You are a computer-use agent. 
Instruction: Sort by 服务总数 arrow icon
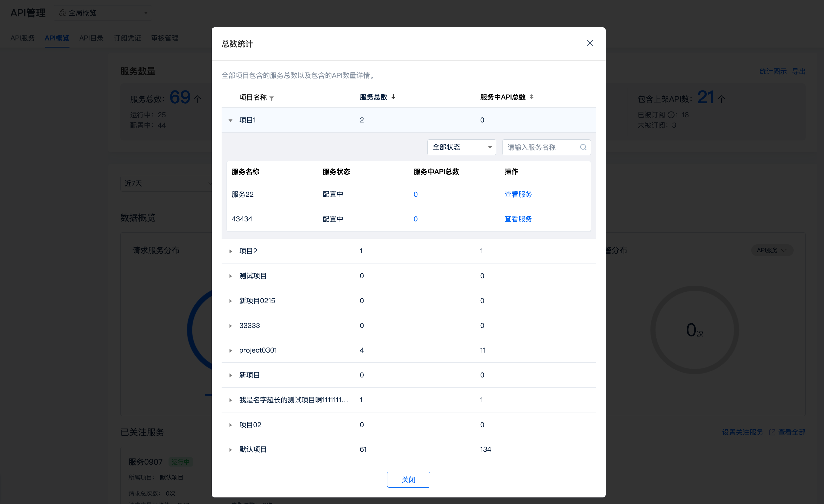pos(393,97)
